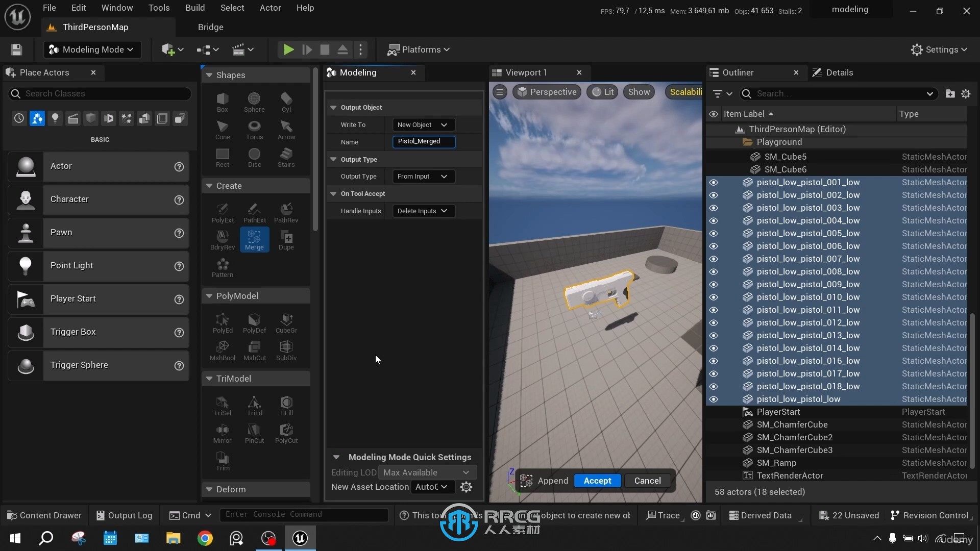Toggle visibility of pistol_low_pistol_010_low
The image size is (980, 551).
714,297
